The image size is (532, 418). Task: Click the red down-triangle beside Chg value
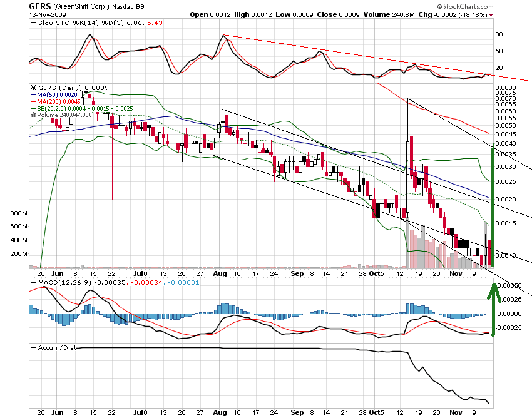(491, 15)
